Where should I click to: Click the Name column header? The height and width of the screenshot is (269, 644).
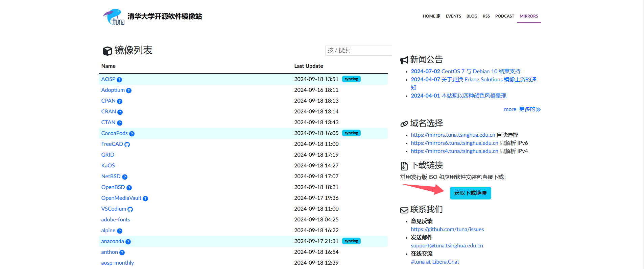pyautogui.click(x=108, y=66)
